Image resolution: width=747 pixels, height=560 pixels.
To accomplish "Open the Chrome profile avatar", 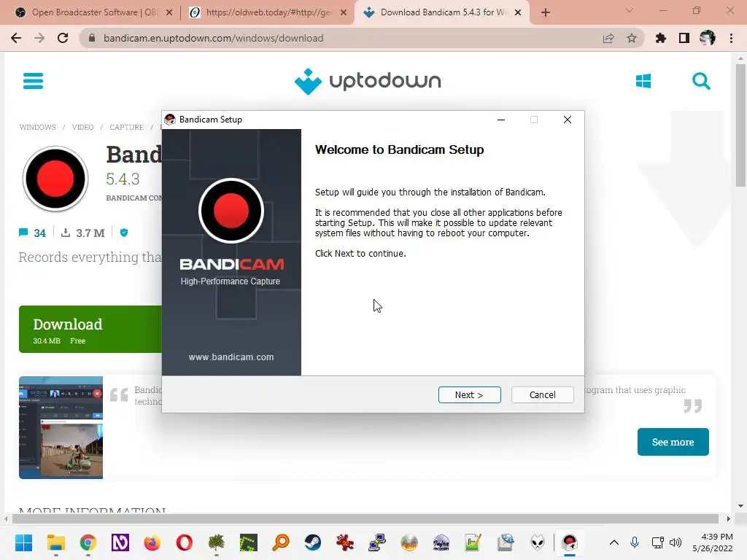I will pos(708,38).
